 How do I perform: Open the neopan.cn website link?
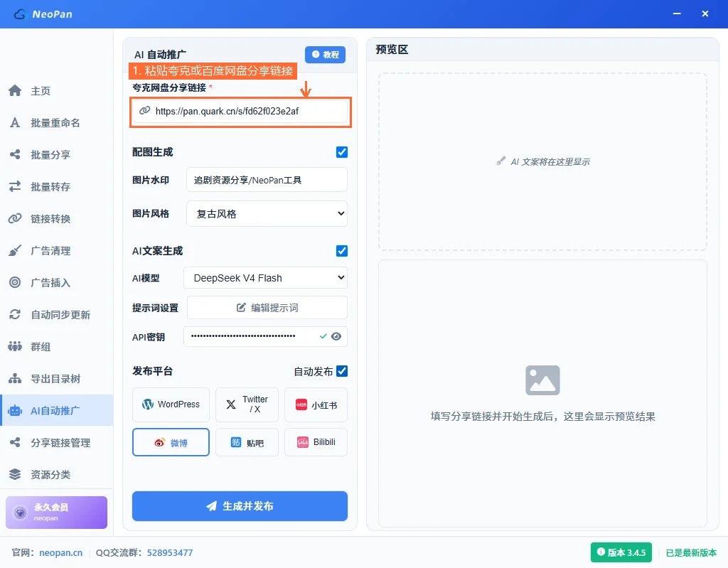(x=61, y=552)
